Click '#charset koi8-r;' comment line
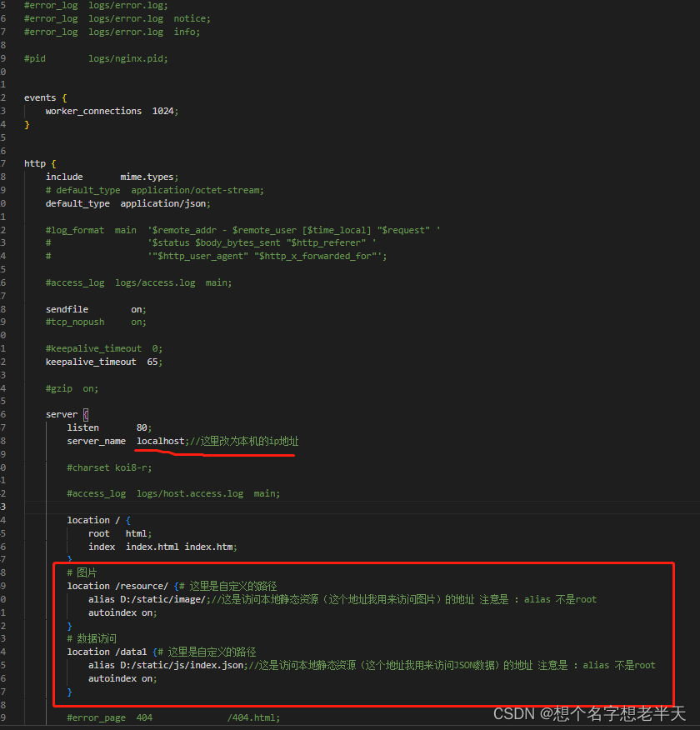The width and height of the screenshot is (700, 730). coord(109,467)
